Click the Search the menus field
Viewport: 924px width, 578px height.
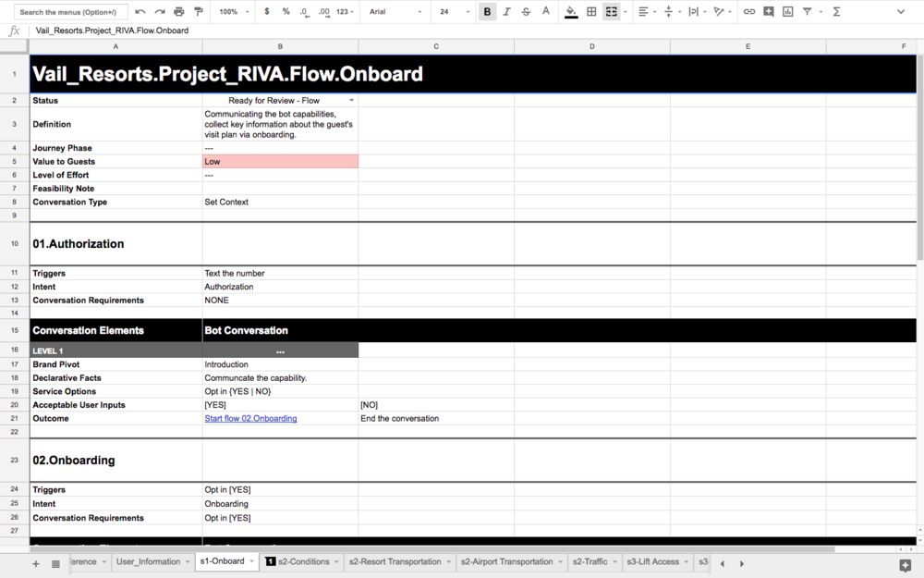coord(71,12)
